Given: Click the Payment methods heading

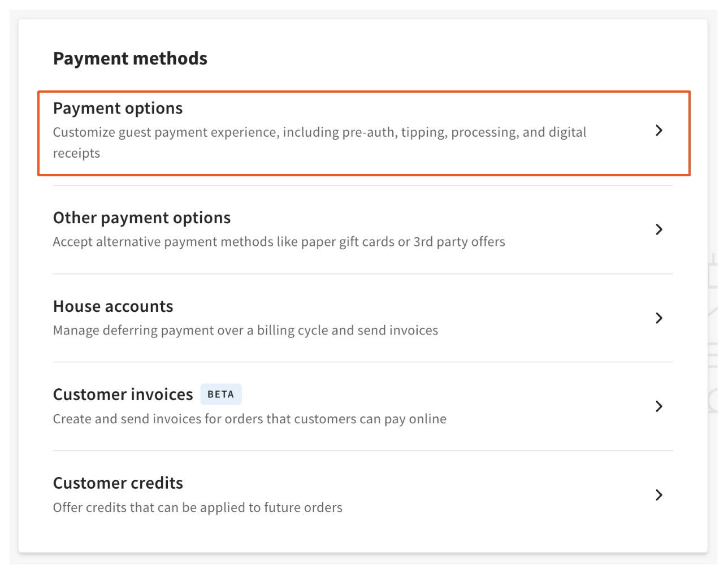Looking at the screenshot, I should click(130, 58).
